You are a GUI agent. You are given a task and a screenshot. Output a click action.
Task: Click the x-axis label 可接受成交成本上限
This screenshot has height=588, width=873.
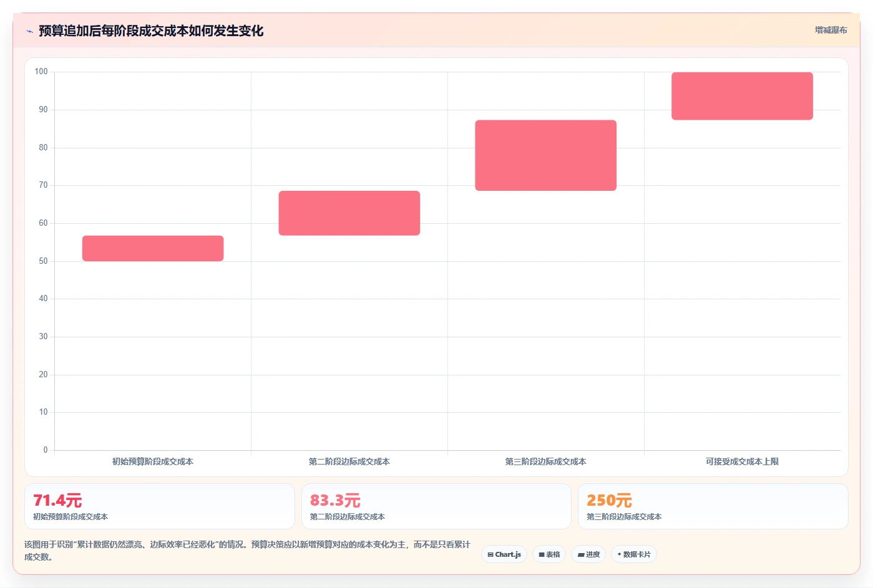pyautogui.click(x=742, y=461)
